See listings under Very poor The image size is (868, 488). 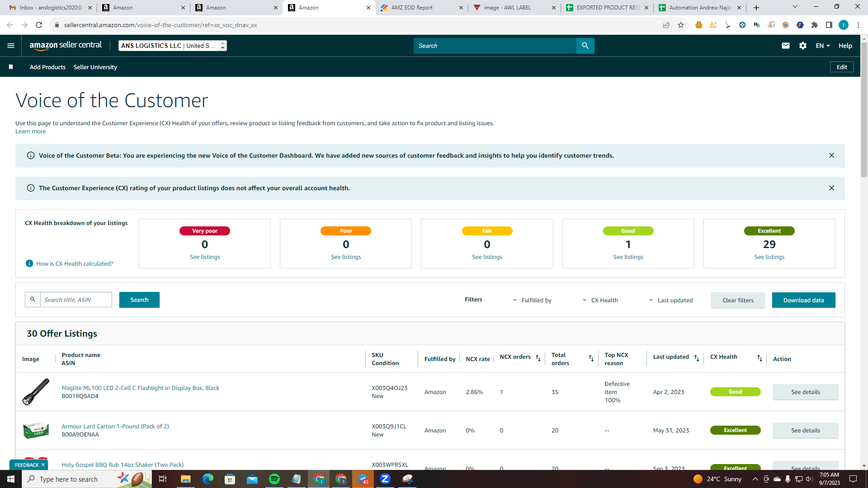pos(205,257)
